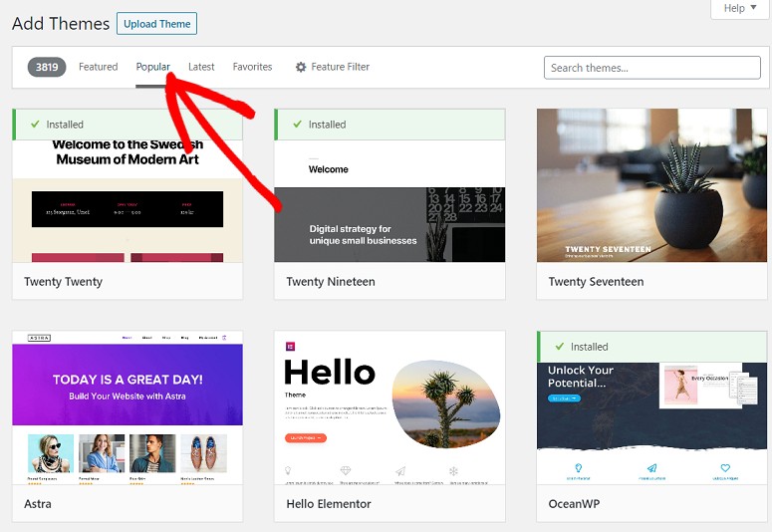Open the Twenty Seventeen theme preview

[x=651, y=185]
